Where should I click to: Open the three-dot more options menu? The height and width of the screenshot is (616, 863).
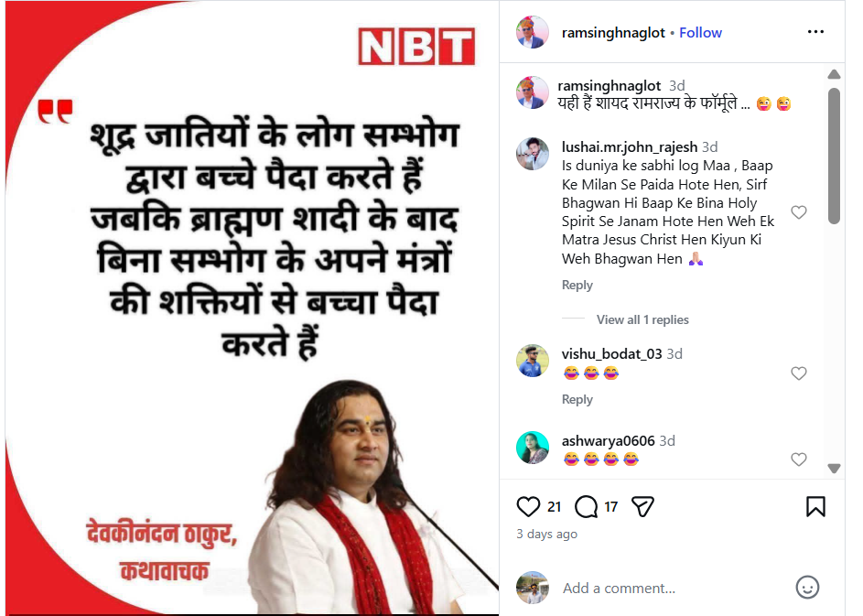[x=815, y=32]
